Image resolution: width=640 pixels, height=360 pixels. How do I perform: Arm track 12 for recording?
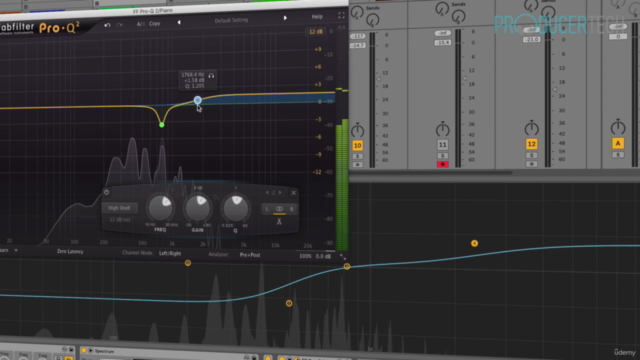pyautogui.click(x=531, y=164)
